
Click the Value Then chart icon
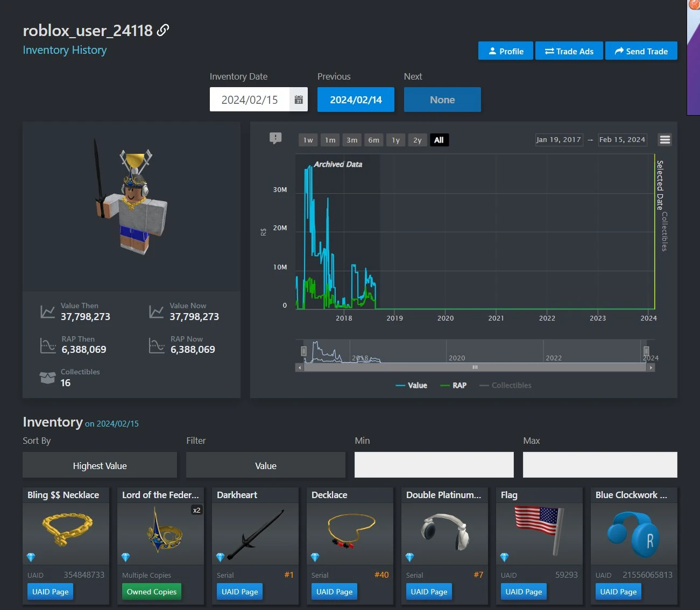point(47,311)
